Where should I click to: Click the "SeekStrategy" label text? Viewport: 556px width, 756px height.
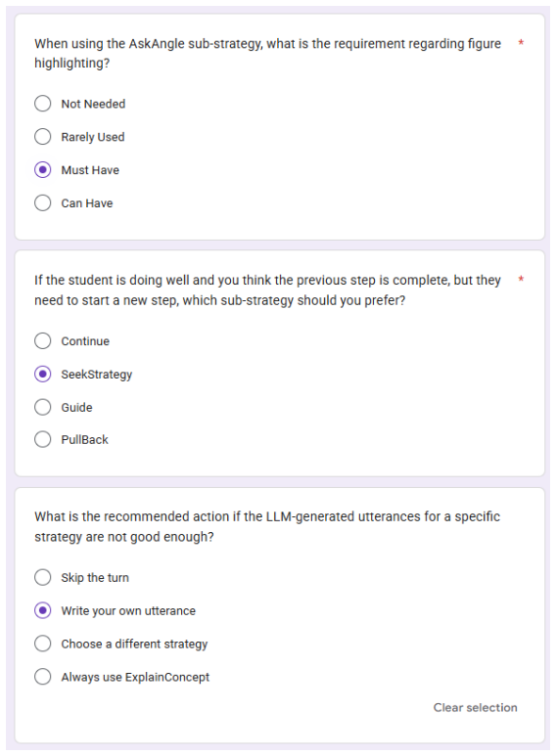(x=97, y=375)
